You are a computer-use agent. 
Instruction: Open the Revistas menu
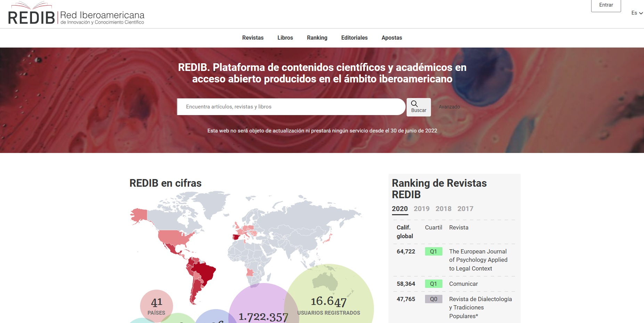click(253, 38)
